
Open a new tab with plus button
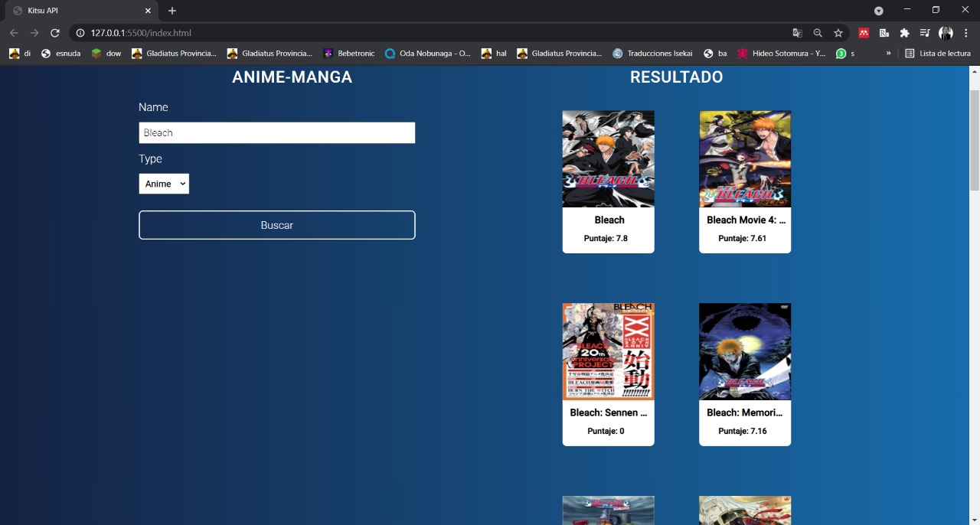[172, 11]
